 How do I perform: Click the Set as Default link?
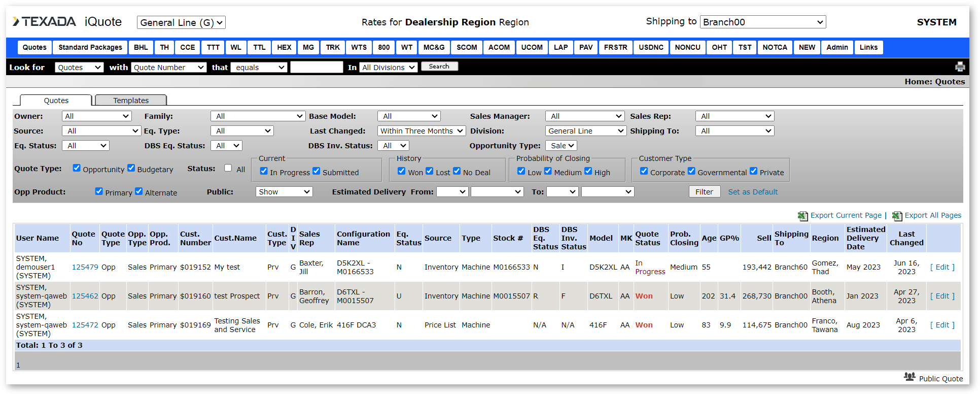(x=753, y=192)
